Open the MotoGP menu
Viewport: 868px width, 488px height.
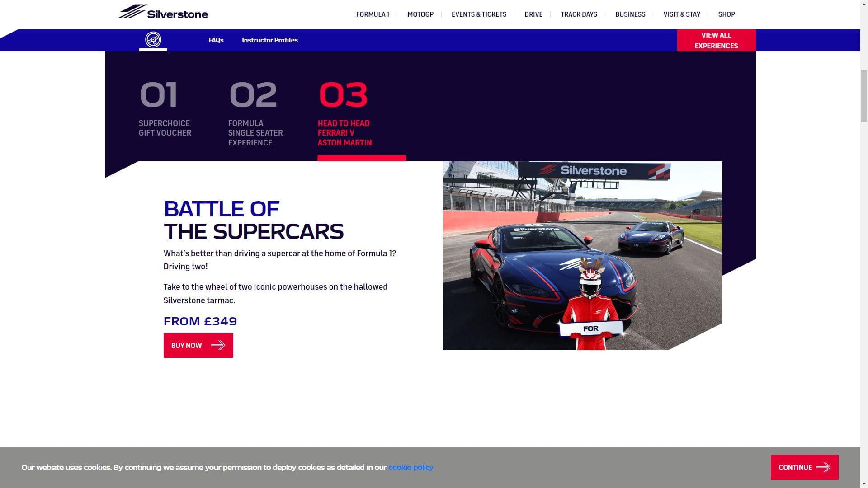(x=420, y=14)
